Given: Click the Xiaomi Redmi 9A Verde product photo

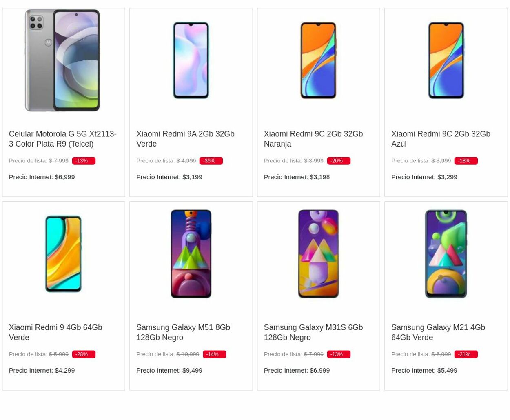Looking at the screenshot, I should click(191, 60).
